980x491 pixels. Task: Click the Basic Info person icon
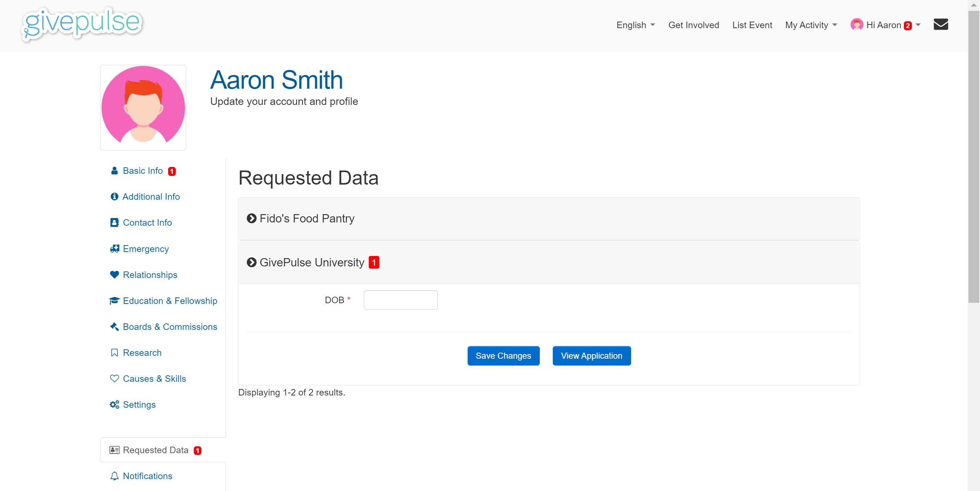(114, 171)
